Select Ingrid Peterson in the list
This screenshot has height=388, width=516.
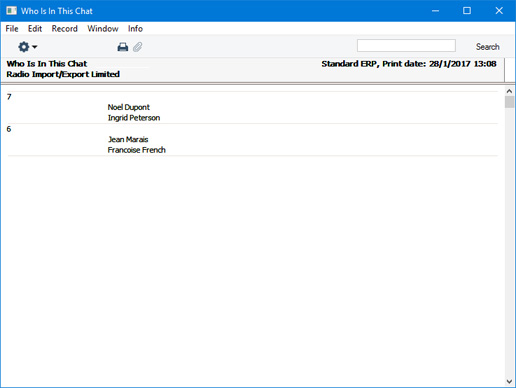(x=134, y=118)
